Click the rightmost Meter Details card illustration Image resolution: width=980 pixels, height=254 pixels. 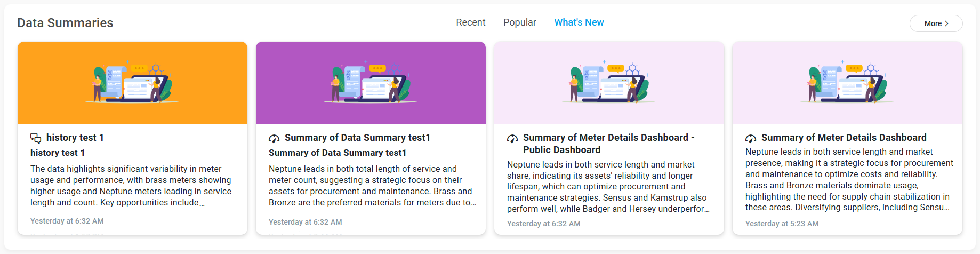(847, 83)
